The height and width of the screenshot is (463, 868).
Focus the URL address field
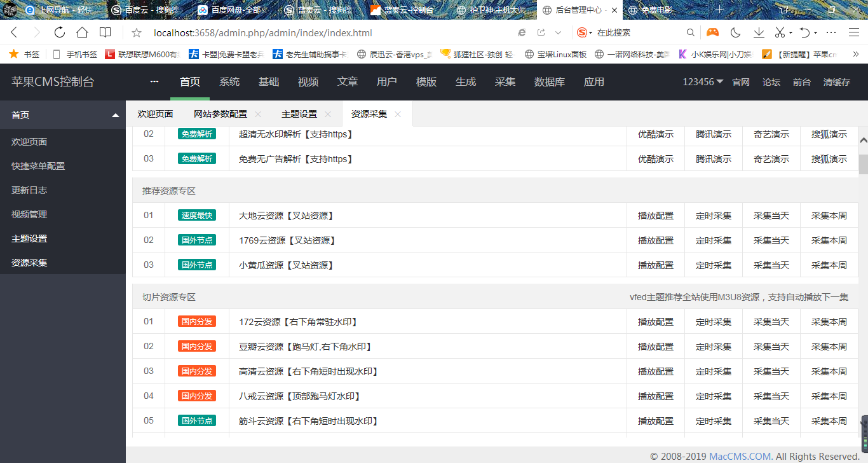330,32
